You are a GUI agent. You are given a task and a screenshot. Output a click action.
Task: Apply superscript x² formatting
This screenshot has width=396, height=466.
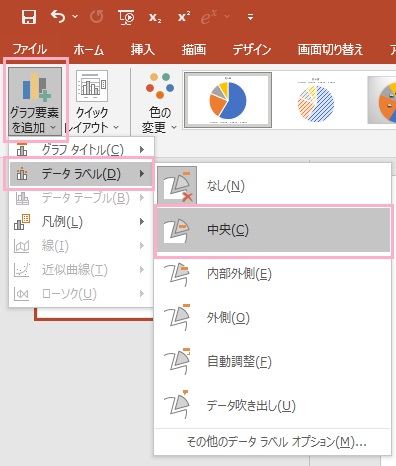(184, 17)
